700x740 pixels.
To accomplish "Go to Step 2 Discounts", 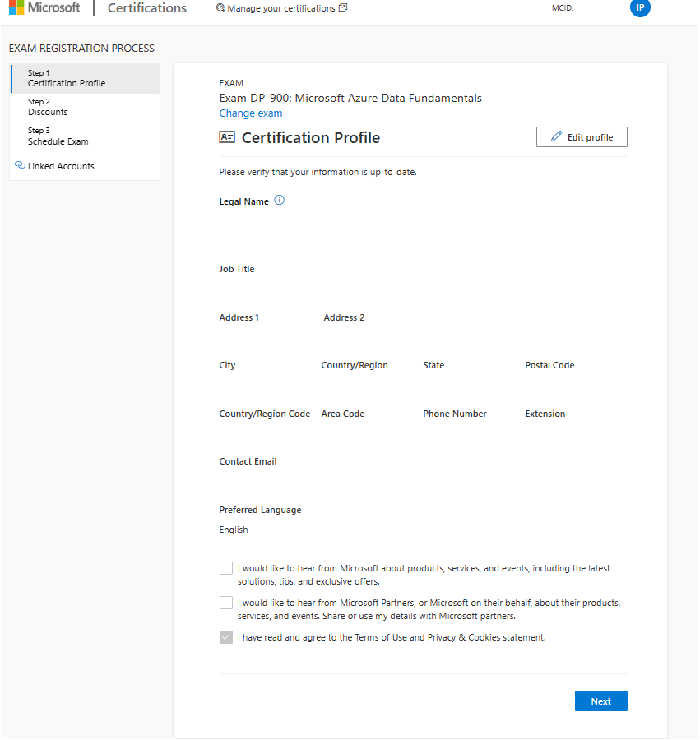I will (x=86, y=107).
